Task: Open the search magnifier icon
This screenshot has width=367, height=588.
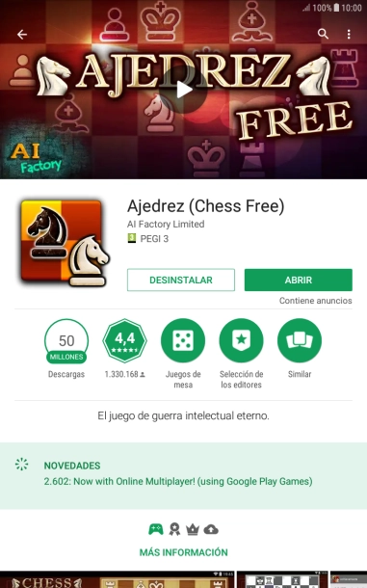Action: tap(323, 34)
